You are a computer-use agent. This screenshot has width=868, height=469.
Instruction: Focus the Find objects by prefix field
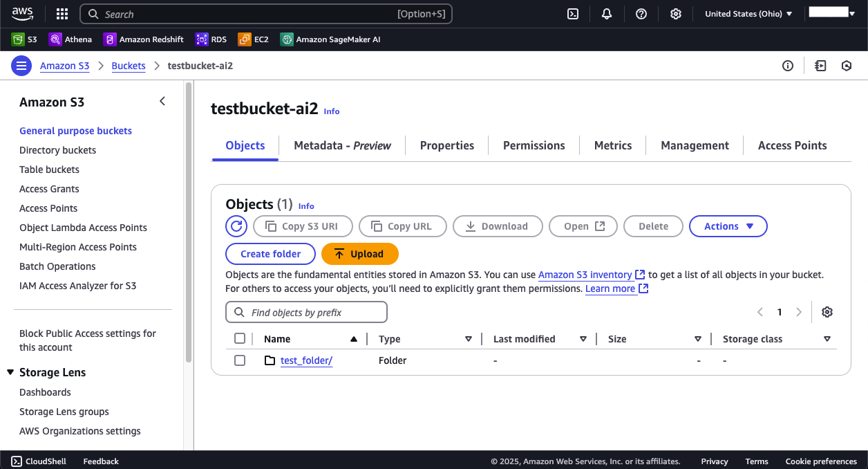pyautogui.click(x=306, y=313)
